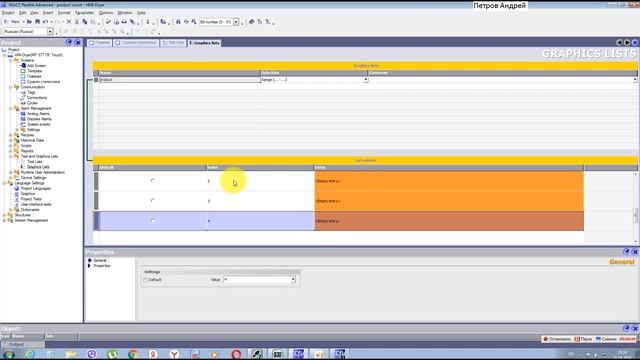
Task: Open the Project menu
Action: point(8,13)
